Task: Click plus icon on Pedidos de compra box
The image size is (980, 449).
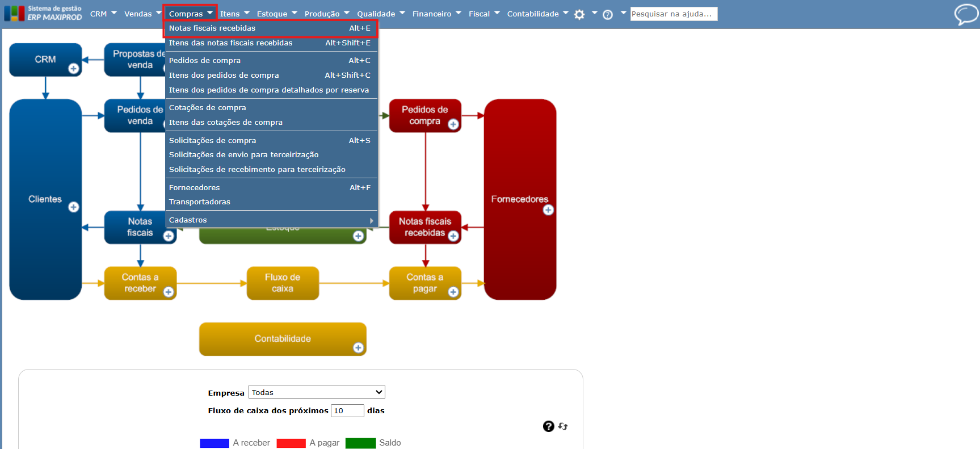Action: point(453,124)
